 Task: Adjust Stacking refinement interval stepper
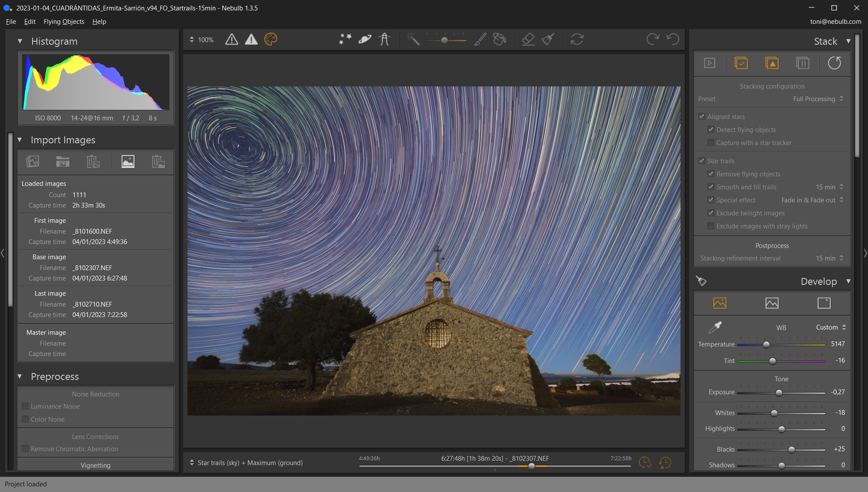pos(842,258)
